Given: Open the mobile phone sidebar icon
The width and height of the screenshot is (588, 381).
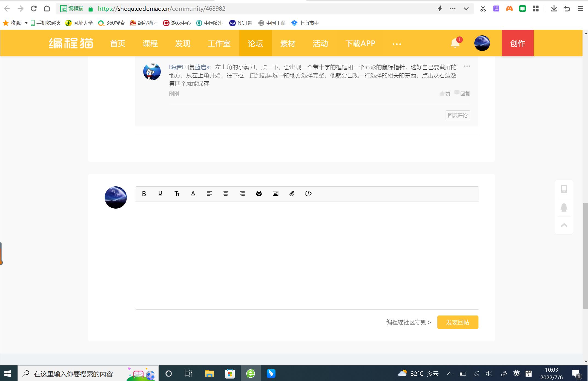Looking at the screenshot, I should pos(564,189).
